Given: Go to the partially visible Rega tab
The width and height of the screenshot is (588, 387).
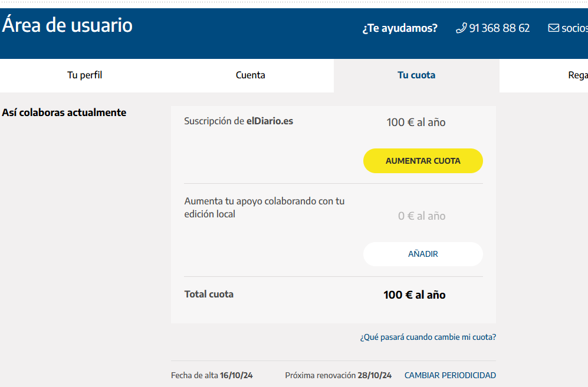Looking at the screenshot, I should pyautogui.click(x=544, y=75).
